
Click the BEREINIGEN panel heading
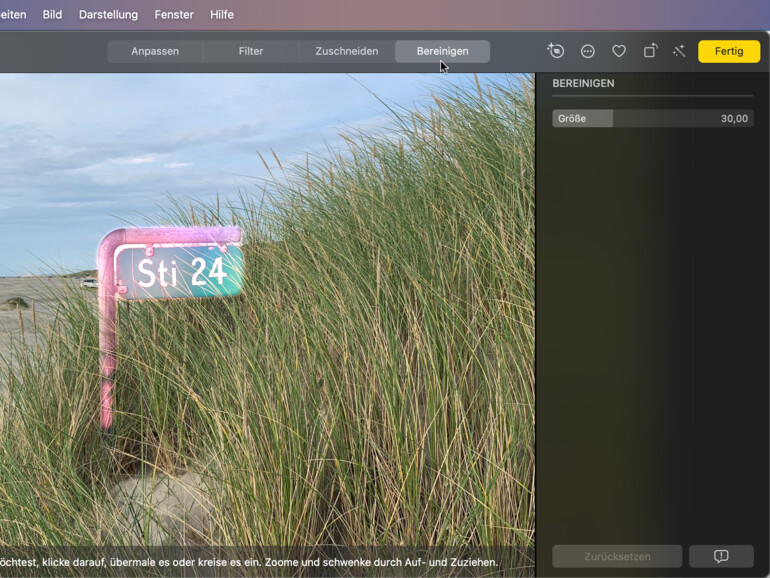[x=583, y=83]
